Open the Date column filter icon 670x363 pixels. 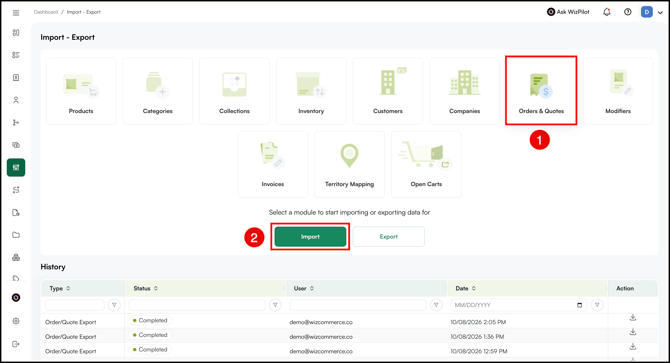(x=597, y=305)
